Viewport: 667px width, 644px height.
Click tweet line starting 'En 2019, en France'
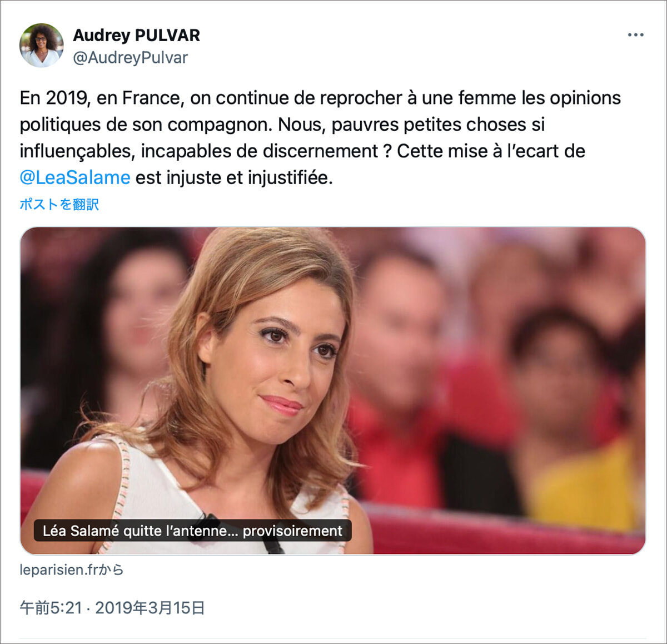[x=320, y=98]
